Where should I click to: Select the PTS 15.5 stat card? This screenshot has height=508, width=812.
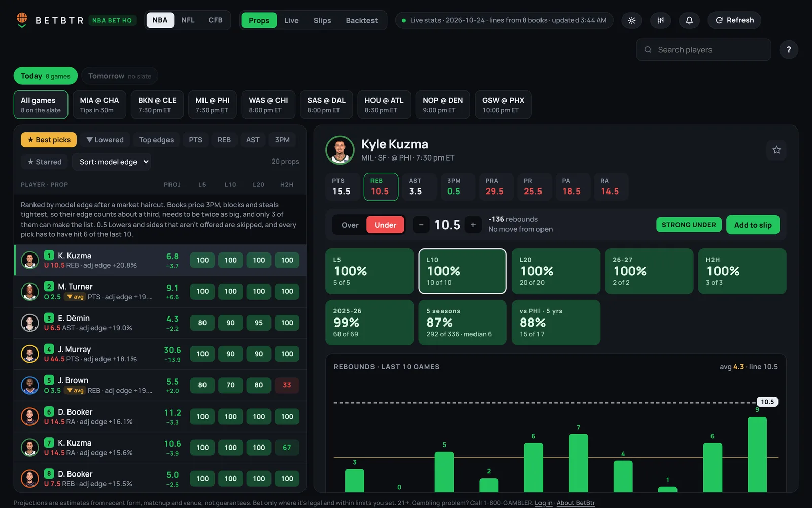(342, 186)
